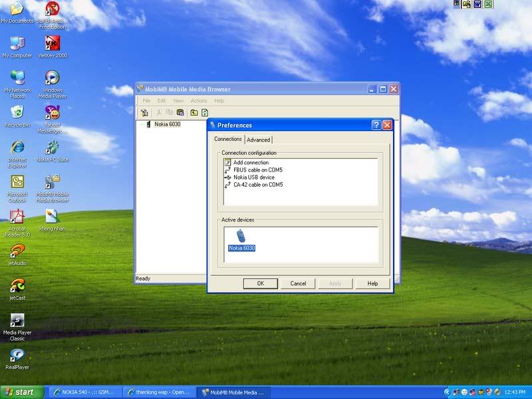The height and width of the screenshot is (399, 532).
Task: Click the question mark help icon
Action: coord(376,125)
